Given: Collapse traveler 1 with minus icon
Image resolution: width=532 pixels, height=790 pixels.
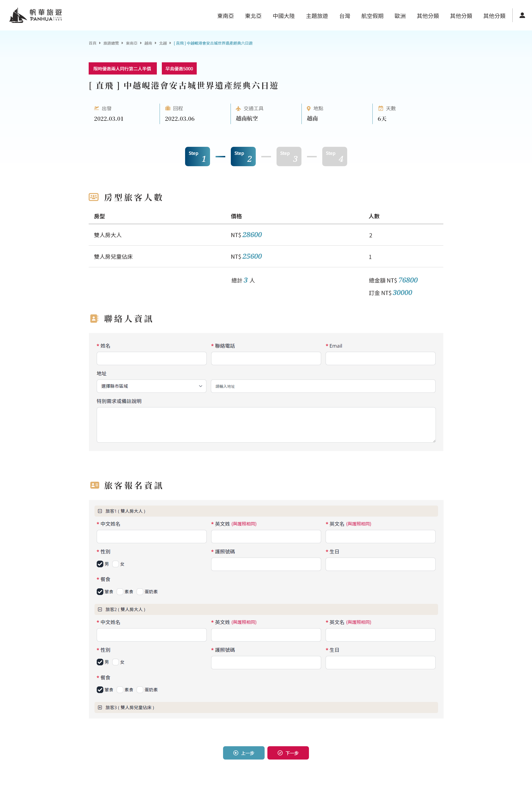Looking at the screenshot, I should tap(100, 511).
